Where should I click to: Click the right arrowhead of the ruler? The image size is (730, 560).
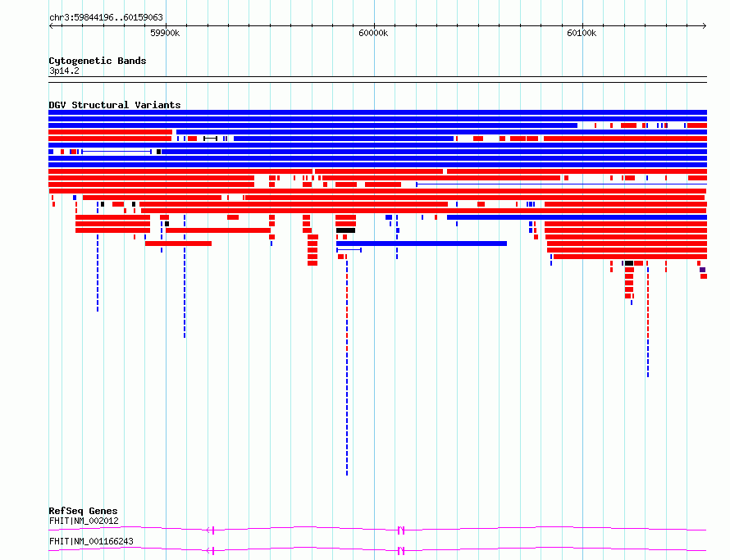coord(705,25)
